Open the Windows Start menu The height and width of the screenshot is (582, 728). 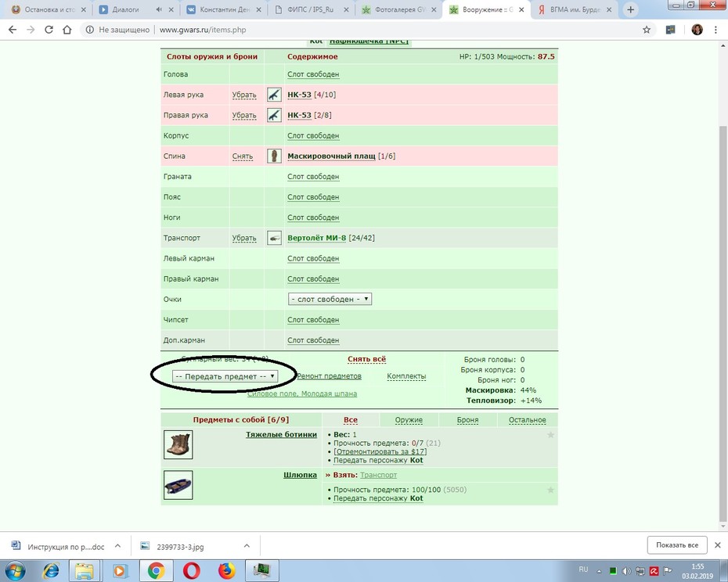[x=16, y=571]
